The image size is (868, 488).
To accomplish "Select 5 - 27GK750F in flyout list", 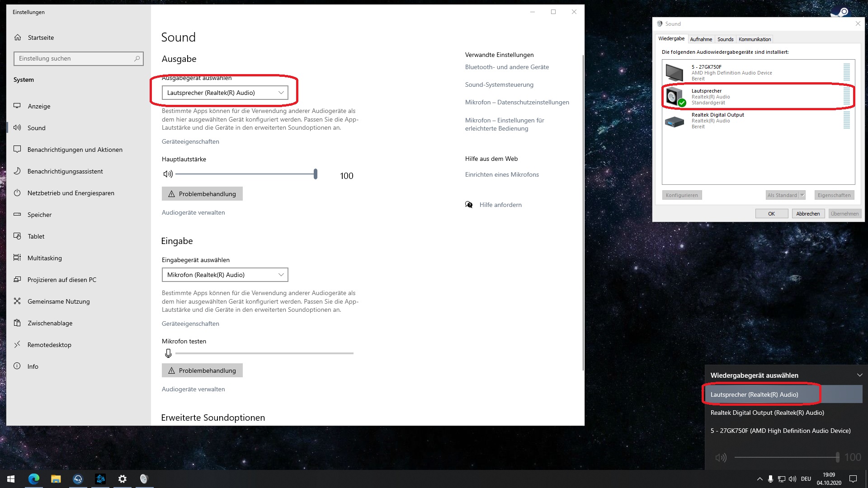I will (x=780, y=431).
